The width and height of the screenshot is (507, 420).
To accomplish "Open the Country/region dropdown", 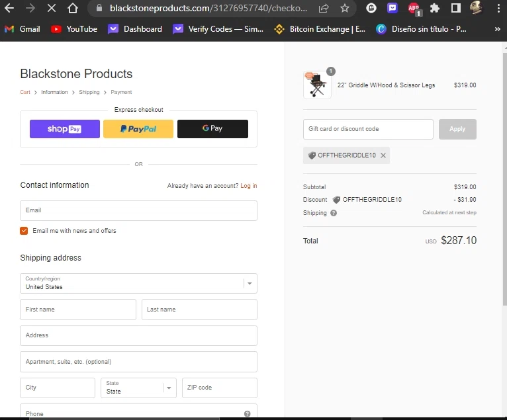I will [x=138, y=283].
